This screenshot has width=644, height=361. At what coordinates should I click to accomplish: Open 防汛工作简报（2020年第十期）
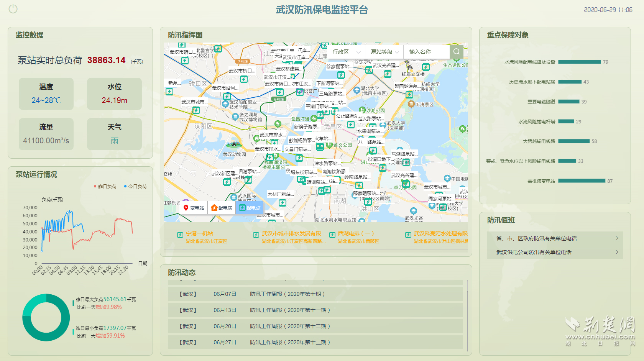pos(315,294)
